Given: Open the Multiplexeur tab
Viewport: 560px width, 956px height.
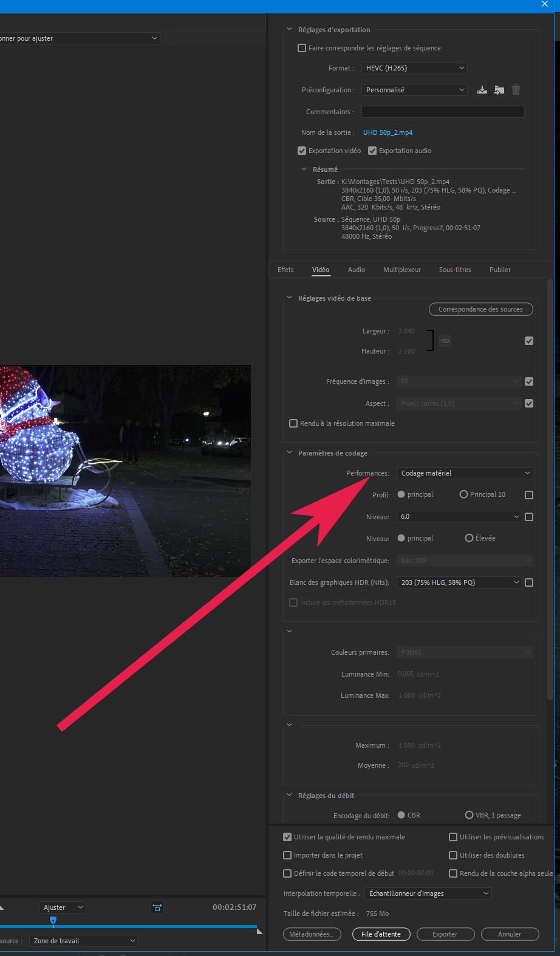Looking at the screenshot, I should coord(401,270).
